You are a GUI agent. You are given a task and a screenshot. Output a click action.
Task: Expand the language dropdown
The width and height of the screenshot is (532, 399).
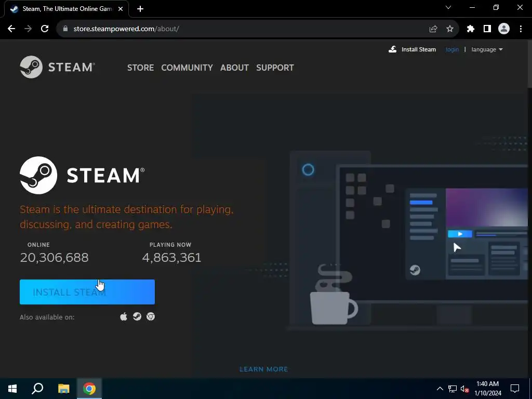coord(487,49)
